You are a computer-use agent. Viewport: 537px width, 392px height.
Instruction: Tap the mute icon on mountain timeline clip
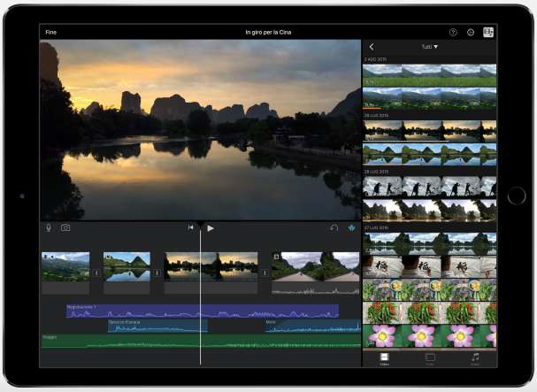pyautogui.click(x=52, y=257)
